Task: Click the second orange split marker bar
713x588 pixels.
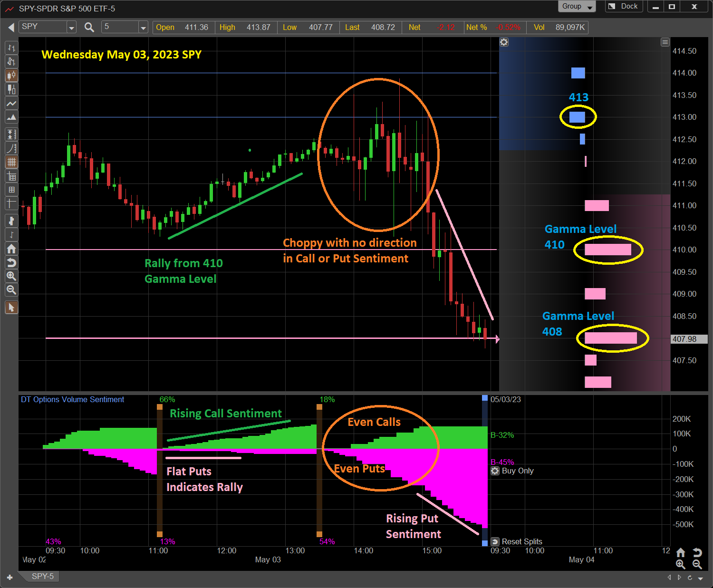Action: [319, 471]
